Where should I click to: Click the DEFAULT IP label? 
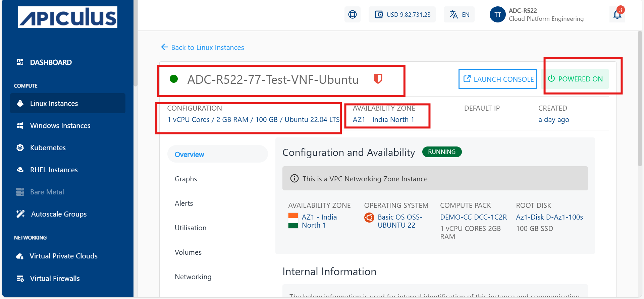click(x=482, y=108)
